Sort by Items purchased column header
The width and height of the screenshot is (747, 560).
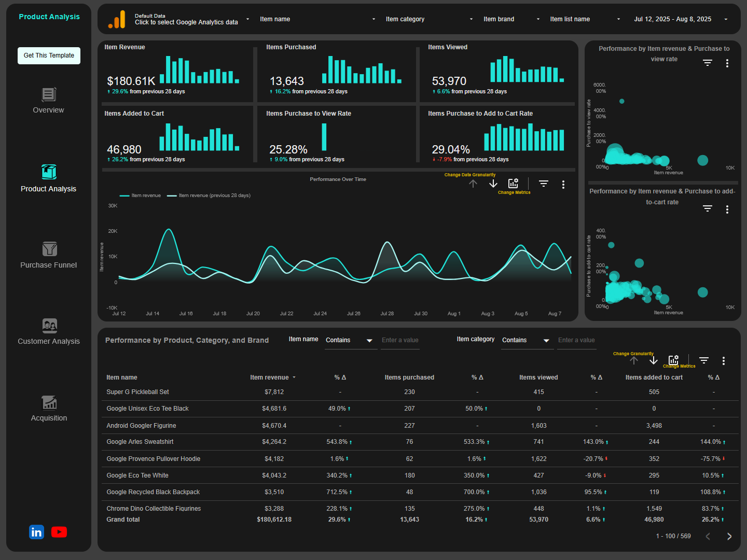(x=409, y=377)
